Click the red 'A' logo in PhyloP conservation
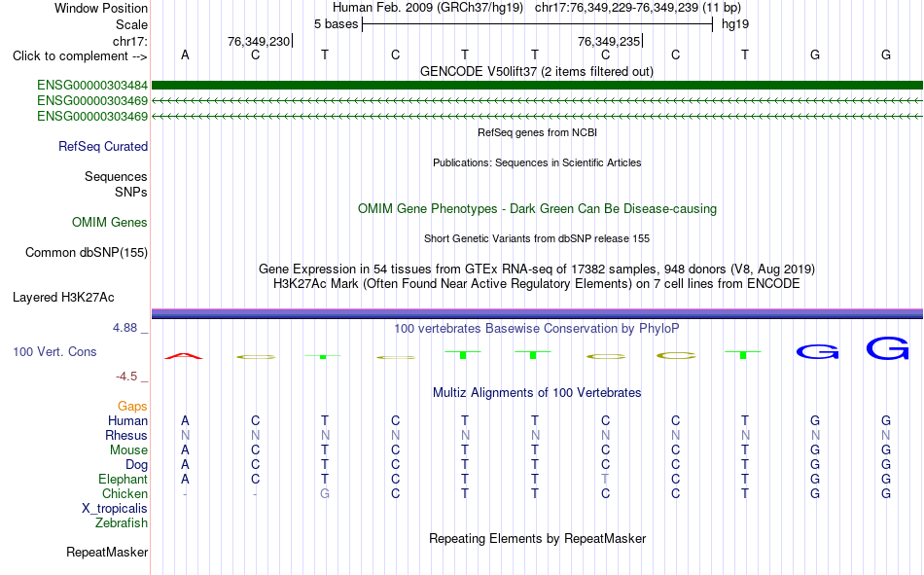924x575 pixels. (x=183, y=356)
